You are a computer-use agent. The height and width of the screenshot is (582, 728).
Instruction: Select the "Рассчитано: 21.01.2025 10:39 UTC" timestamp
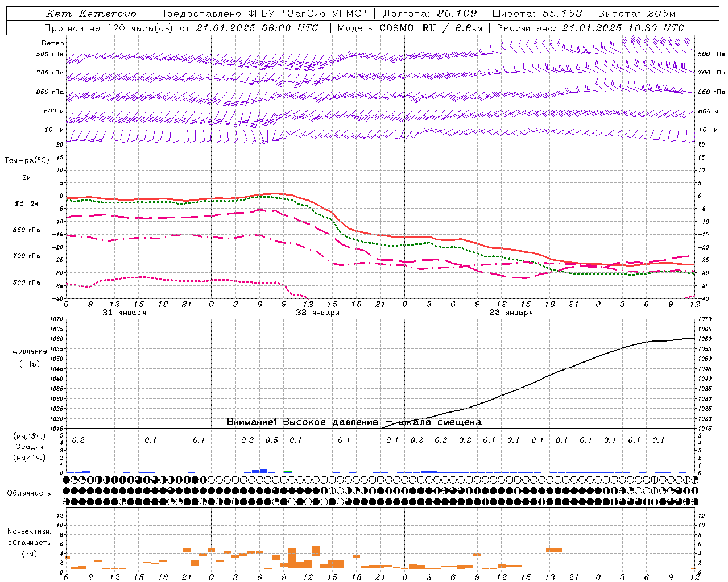click(590, 28)
